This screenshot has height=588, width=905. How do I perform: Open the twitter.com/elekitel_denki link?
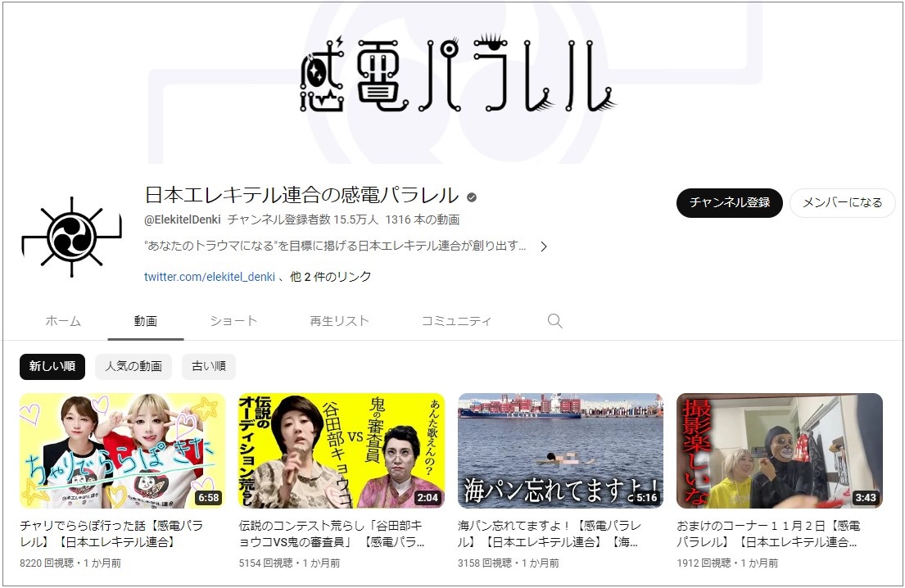tap(210, 277)
